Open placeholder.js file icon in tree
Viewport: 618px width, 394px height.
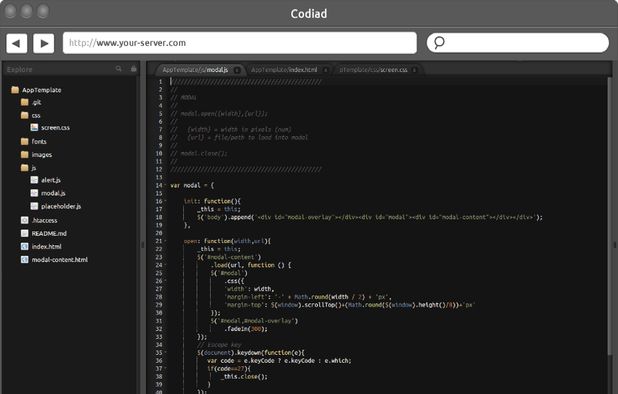(34, 206)
